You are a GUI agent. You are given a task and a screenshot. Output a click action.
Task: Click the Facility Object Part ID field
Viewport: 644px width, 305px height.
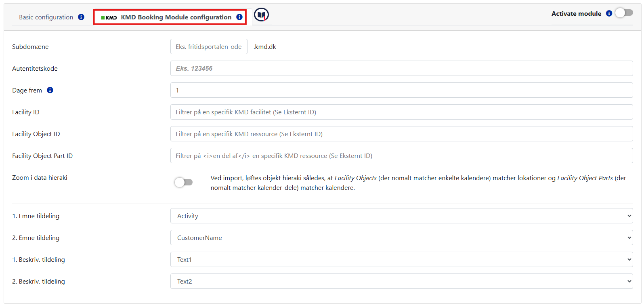[401, 156]
